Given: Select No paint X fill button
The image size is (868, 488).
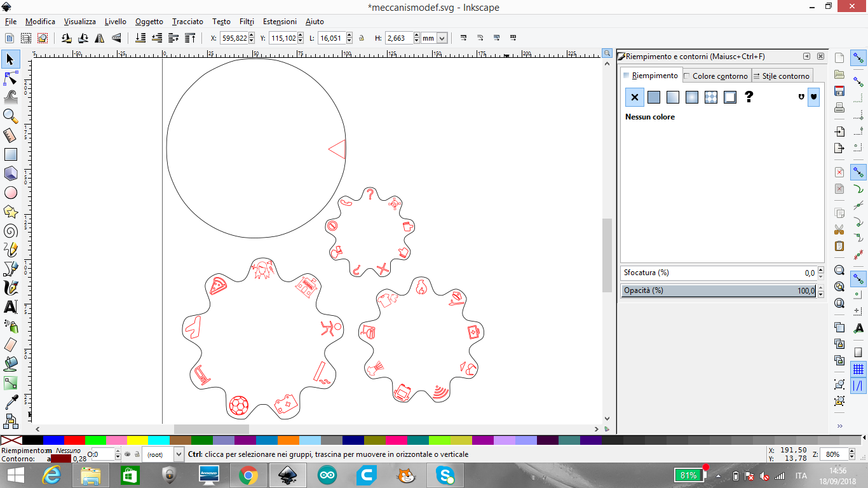Looking at the screenshot, I should point(635,97).
